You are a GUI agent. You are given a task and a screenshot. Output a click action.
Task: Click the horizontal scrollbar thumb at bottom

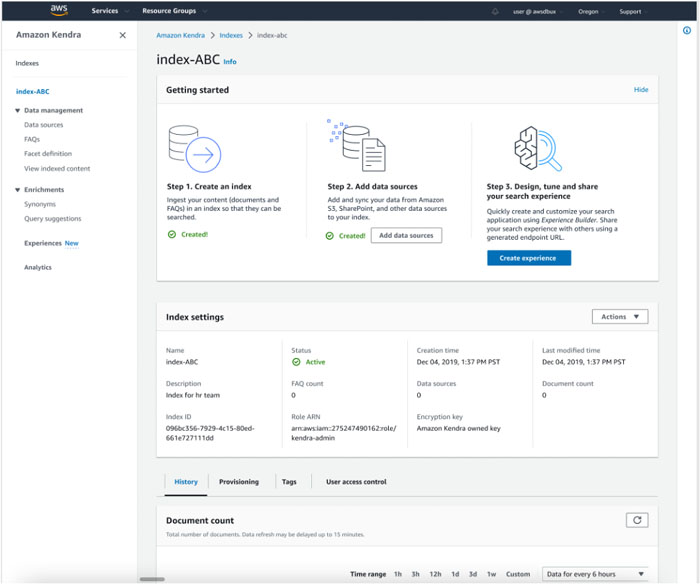point(152,579)
